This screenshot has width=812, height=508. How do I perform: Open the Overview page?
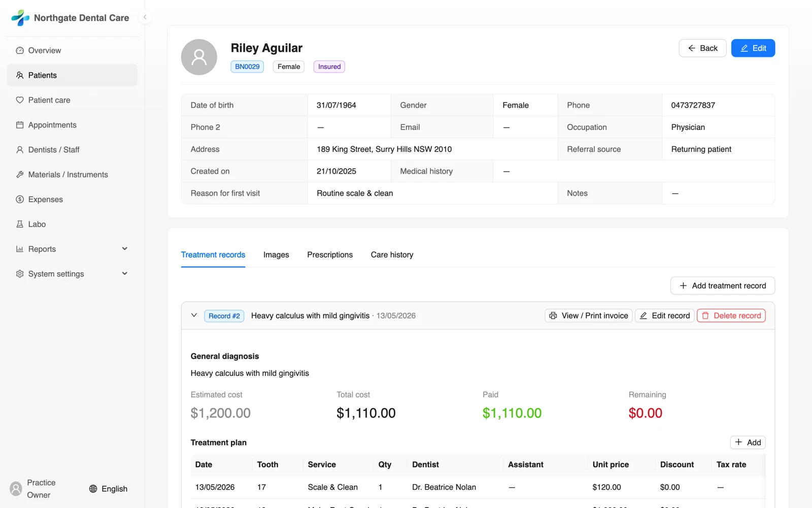(x=72, y=50)
